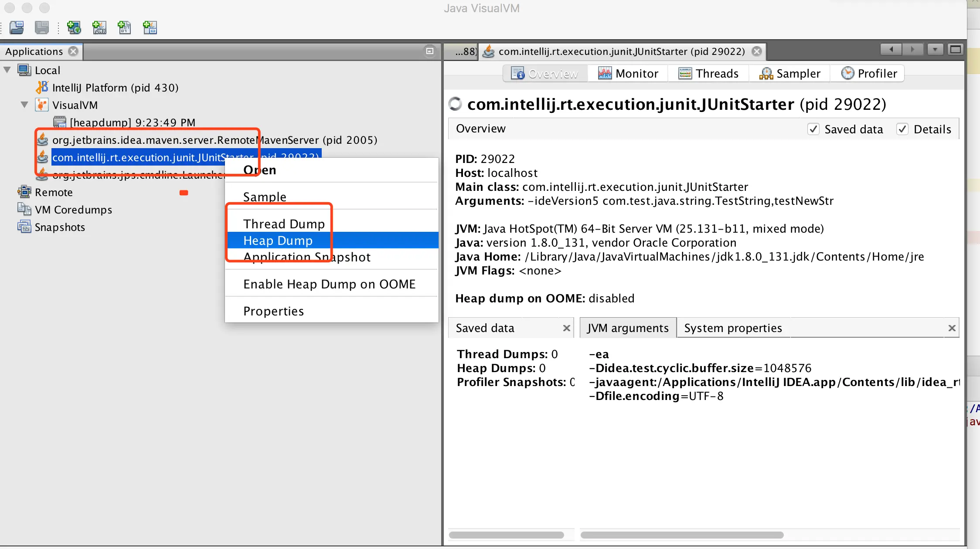The height and width of the screenshot is (549, 980).
Task: Switch to the System properties tab
Action: tap(733, 328)
